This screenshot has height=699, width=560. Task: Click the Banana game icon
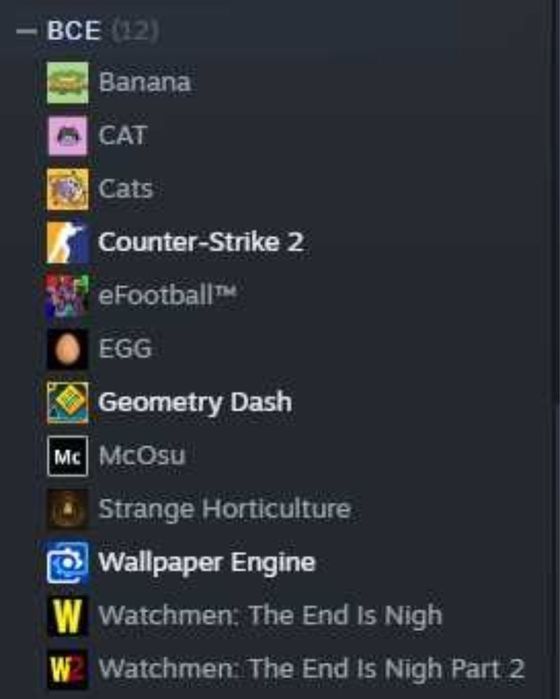click(67, 82)
